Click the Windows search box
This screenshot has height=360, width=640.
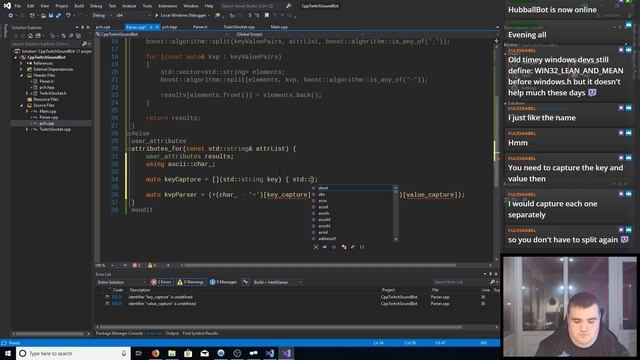(x=73, y=353)
